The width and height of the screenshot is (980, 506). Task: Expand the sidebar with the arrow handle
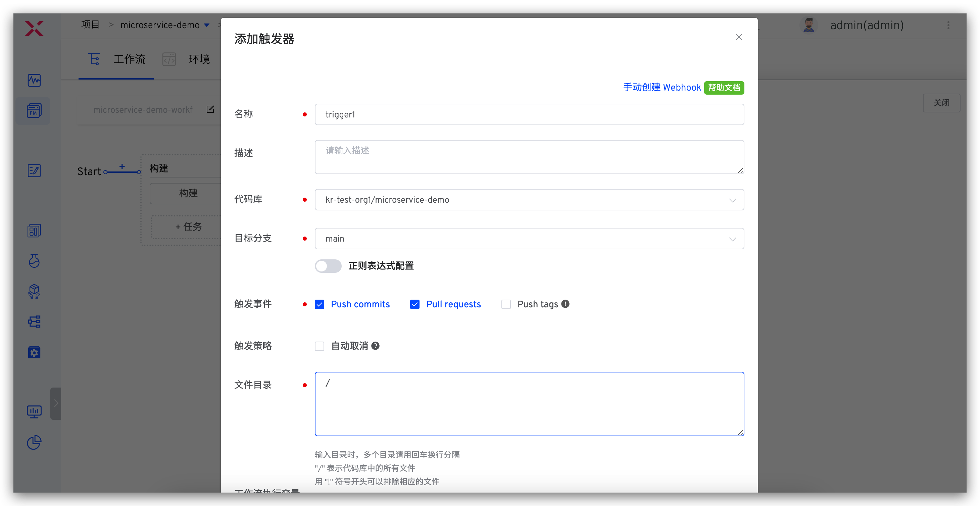[x=56, y=403]
